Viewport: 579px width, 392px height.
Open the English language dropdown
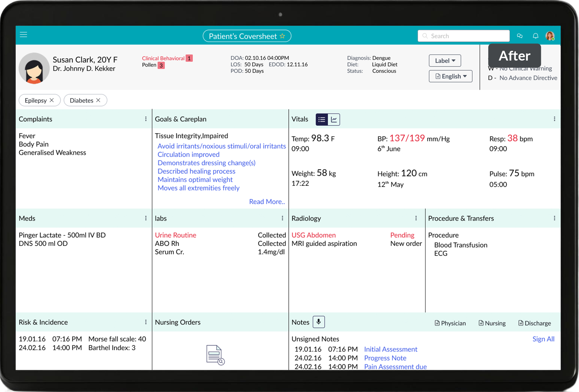450,76
